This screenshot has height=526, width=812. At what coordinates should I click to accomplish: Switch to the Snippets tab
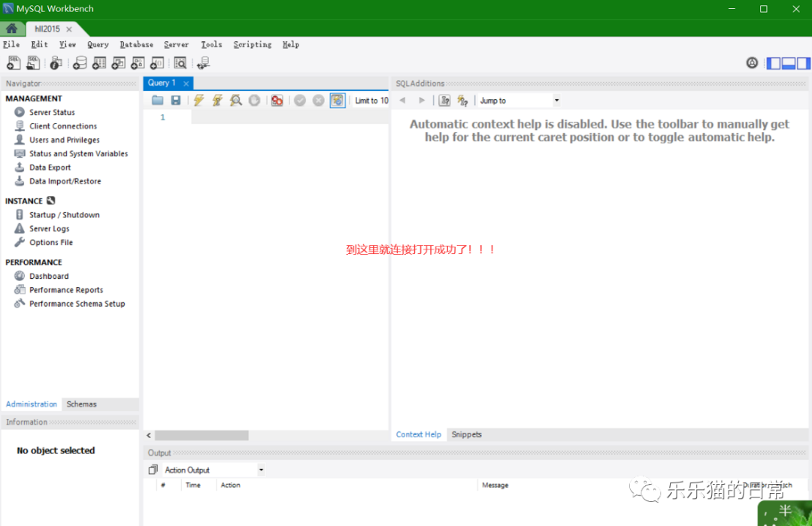point(467,434)
